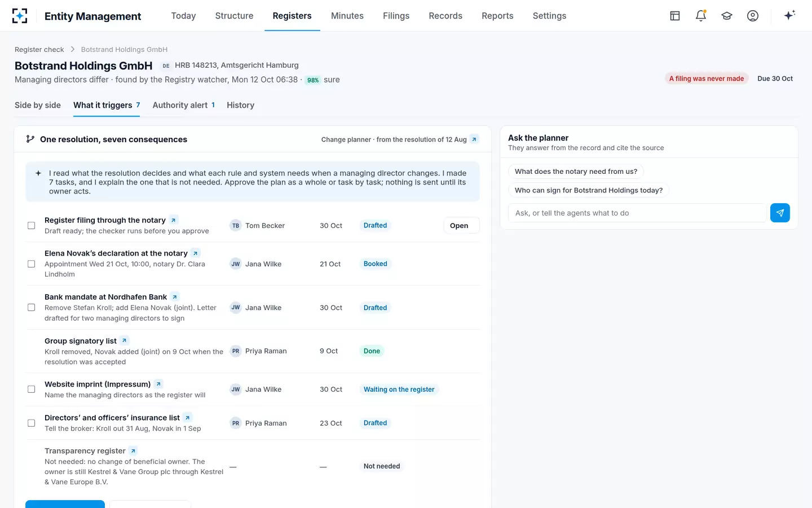Check the Website imprint (Impressum) task box

pyautogui.click(x=32, y=389)
